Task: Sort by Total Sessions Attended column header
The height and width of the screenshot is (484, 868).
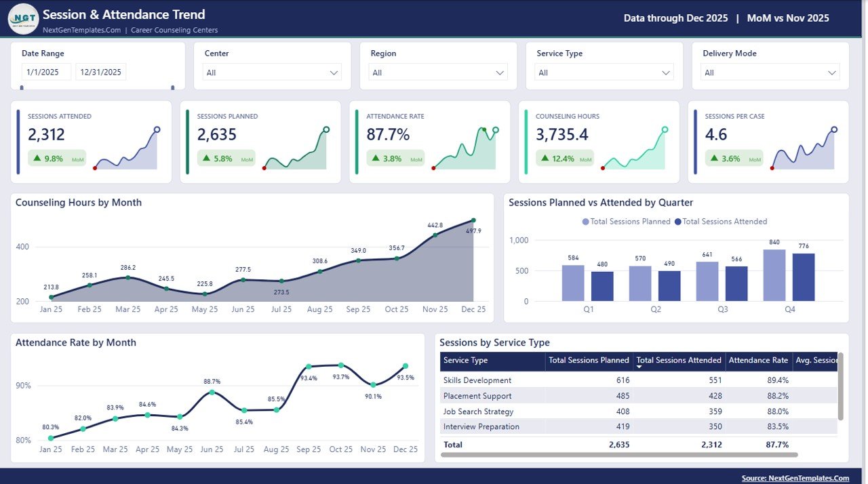Action: click(x=679, y=361)
